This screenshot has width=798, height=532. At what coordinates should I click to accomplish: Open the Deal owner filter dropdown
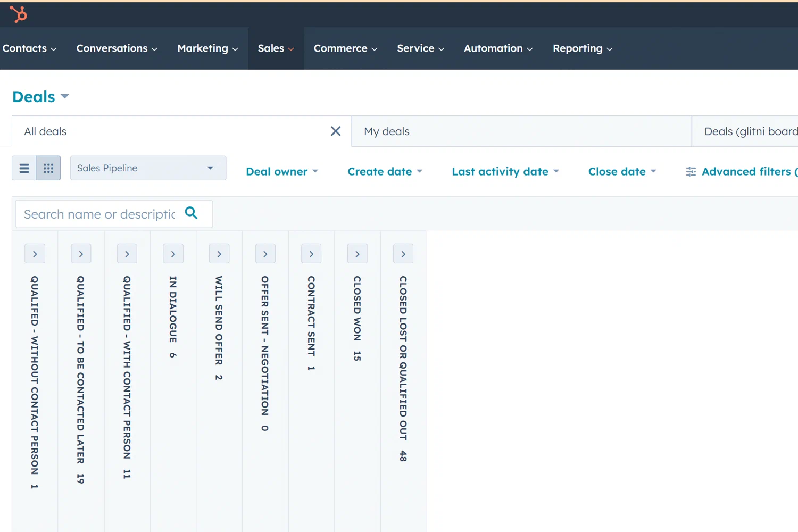click(282, 171)
